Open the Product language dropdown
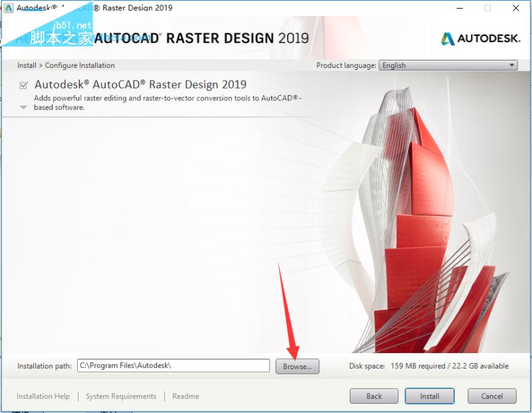 tap(448, 65)
